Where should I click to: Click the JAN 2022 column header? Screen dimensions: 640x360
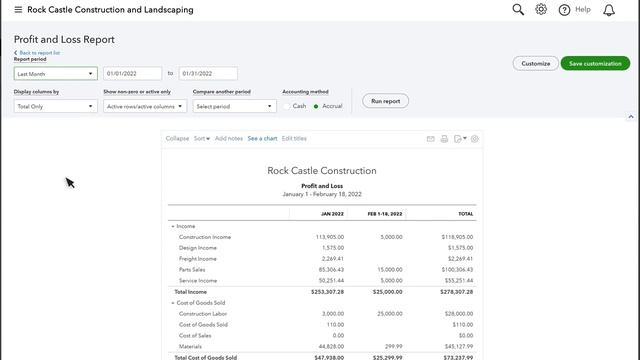coord(332,214)
